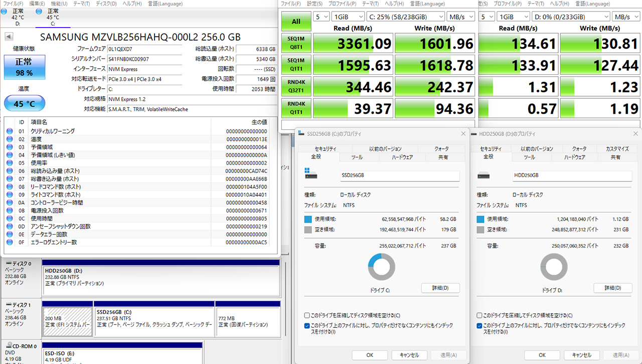Expand the test count dropdown showing 5
This screenshot has height=364, width=642.
click(x=322, y=17)
